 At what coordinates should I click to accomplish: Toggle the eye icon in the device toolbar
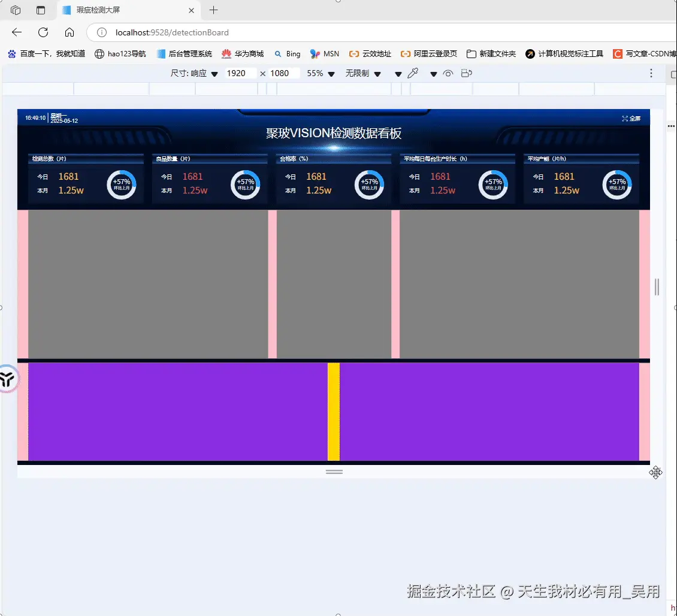coord(448,73)
